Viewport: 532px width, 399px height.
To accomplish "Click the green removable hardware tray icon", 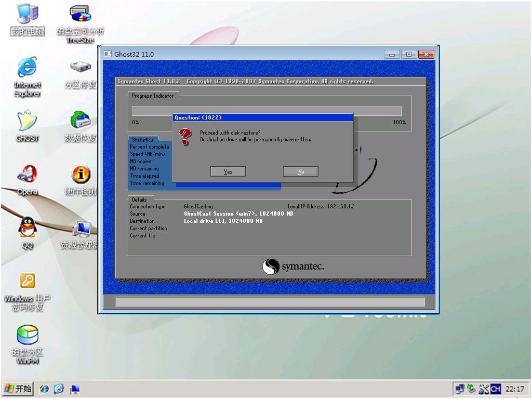I will pos(472,389).
